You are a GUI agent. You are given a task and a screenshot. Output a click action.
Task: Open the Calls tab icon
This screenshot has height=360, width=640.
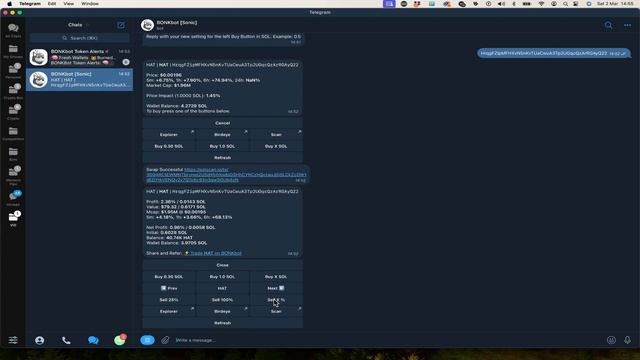66,340
